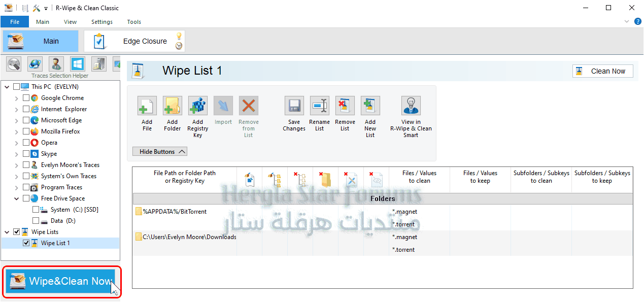Open View in R-Wipe & Clean Smart
This screenshot has height=302, width=644.
click(411, 106)
